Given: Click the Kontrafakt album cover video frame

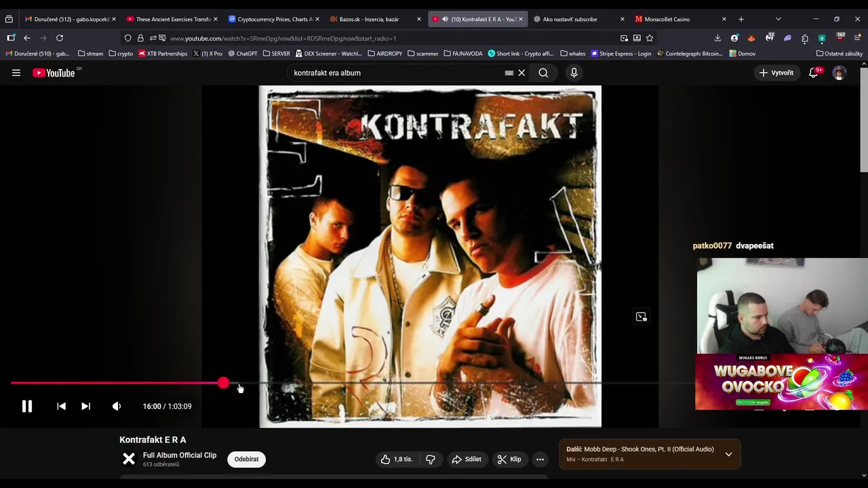Looking at the screenshot, I should [x=430, y=256].
